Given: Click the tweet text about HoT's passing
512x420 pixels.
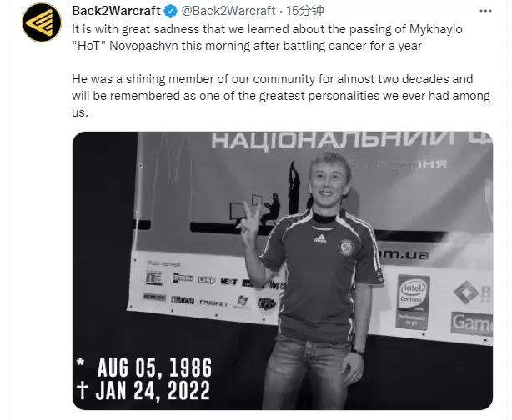Looking at the screenshot, I should coord(267,37).
